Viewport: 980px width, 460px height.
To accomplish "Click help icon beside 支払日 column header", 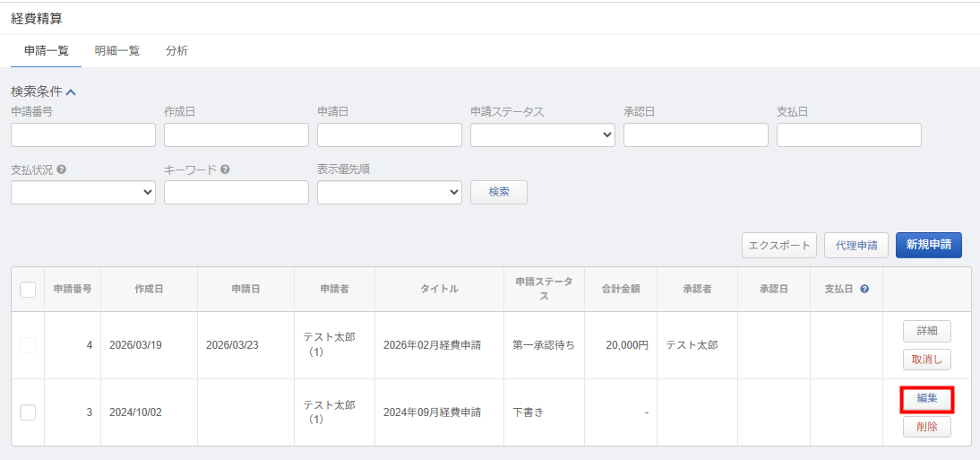I will (864, 290).
